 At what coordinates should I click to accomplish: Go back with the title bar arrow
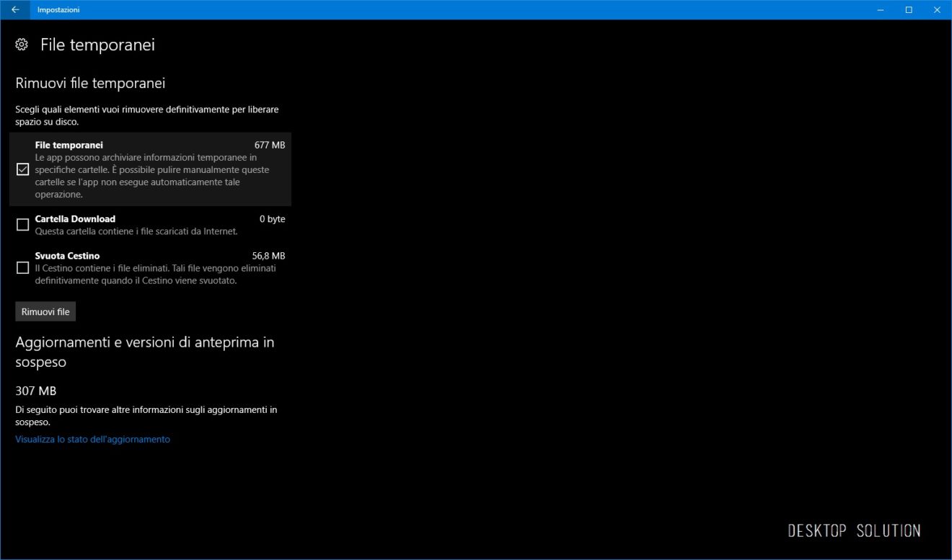(x=15, y=9)
